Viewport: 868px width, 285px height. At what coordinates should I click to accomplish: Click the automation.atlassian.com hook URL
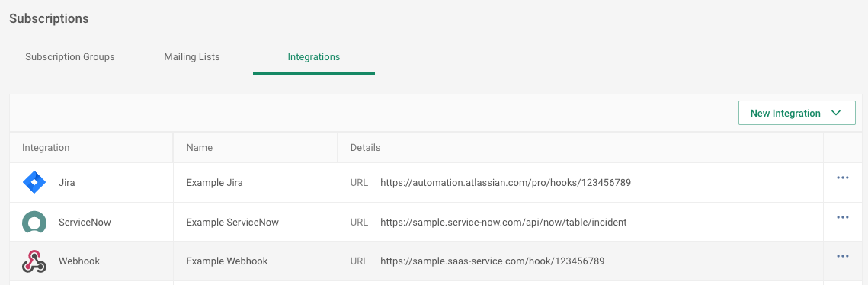click(505, 183)
